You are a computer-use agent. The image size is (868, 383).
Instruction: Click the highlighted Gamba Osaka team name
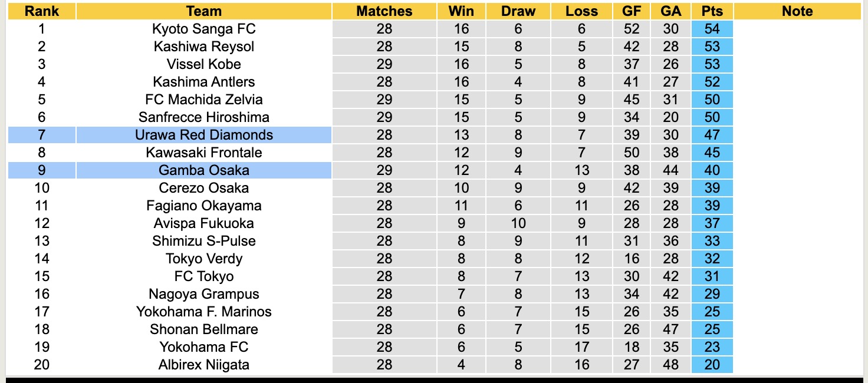tap(203, 170)
